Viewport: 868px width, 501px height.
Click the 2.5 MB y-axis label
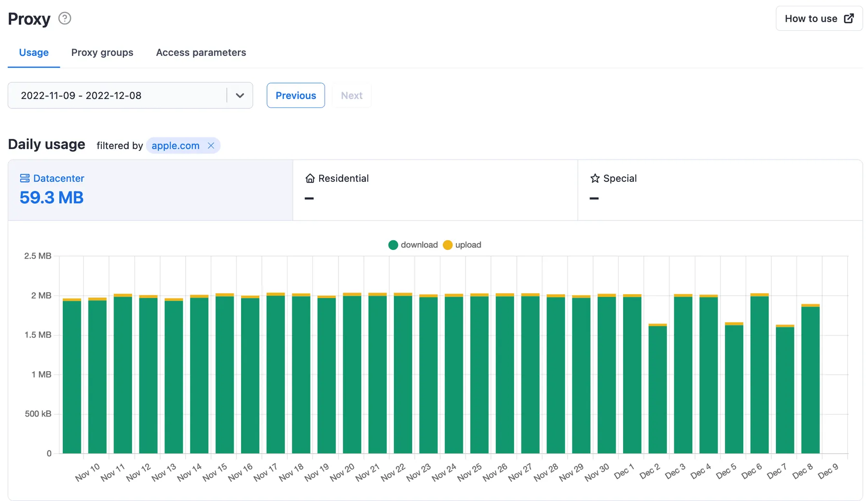coord(38,256)
